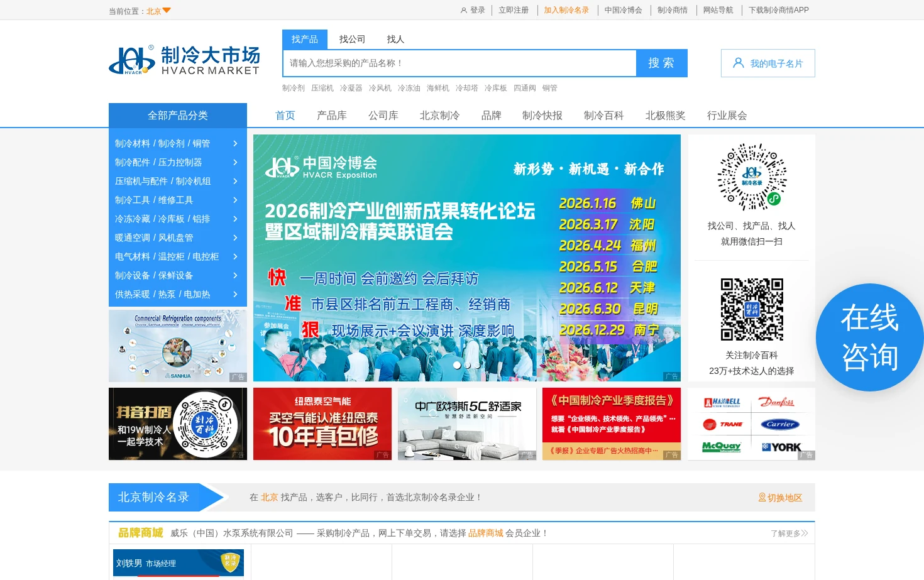Click the 加入制冷名录 link
This screenshot has height=580, width=924.
pos(566,10)
